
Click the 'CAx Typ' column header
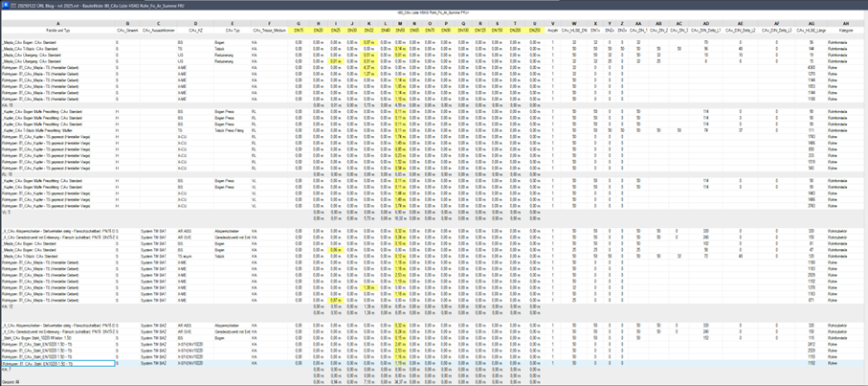point(231,32)
